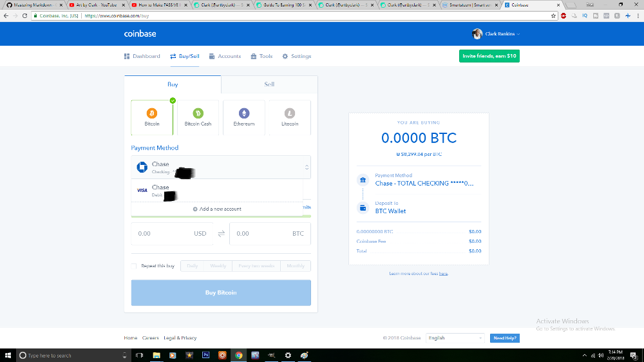Click bank icon in order summary
This screenshot has height=362, width=644.
[x=363, y=180]
